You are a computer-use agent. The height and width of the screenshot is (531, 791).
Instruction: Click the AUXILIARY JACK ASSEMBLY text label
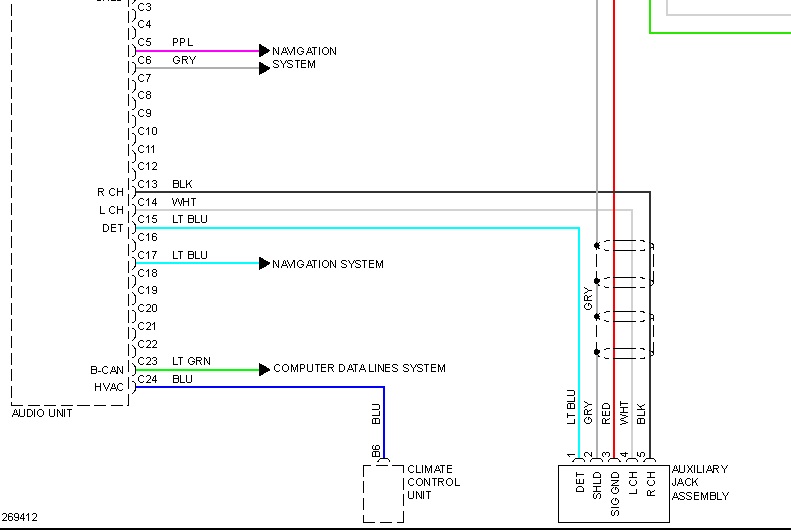click(x=699, y=482)
